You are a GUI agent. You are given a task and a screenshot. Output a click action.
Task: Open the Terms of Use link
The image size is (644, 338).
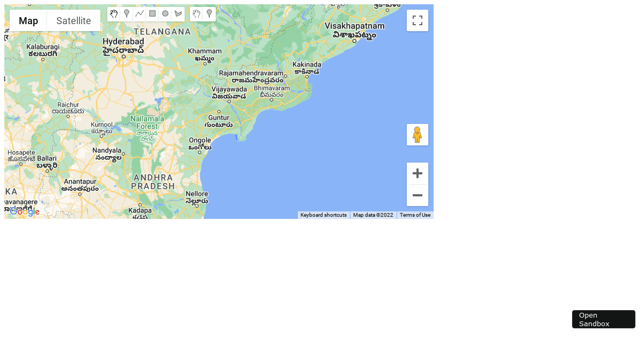[415, 215]
